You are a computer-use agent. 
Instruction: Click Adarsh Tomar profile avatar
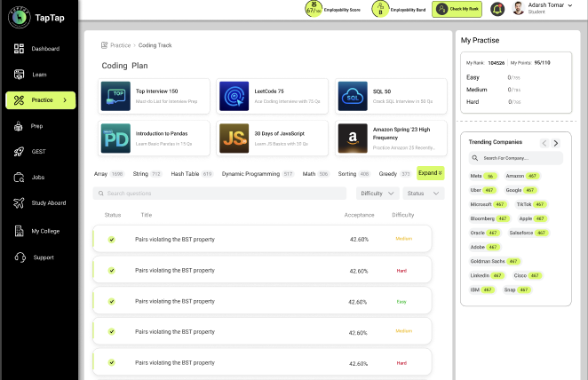518,8
